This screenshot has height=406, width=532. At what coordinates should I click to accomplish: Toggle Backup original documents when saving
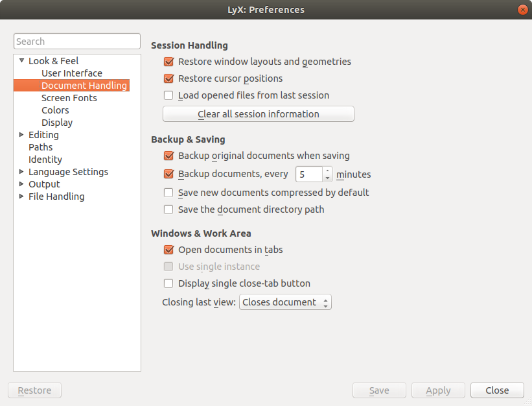tap(168, 156)
